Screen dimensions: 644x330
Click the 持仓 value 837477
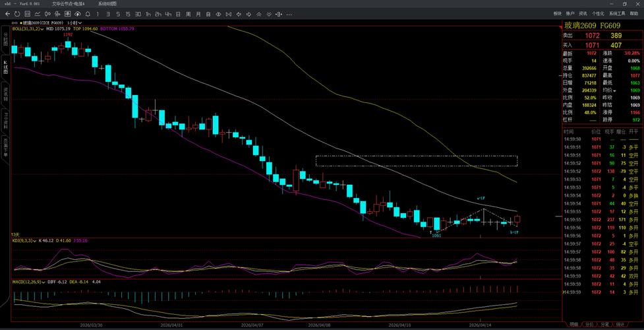[589, 76]
